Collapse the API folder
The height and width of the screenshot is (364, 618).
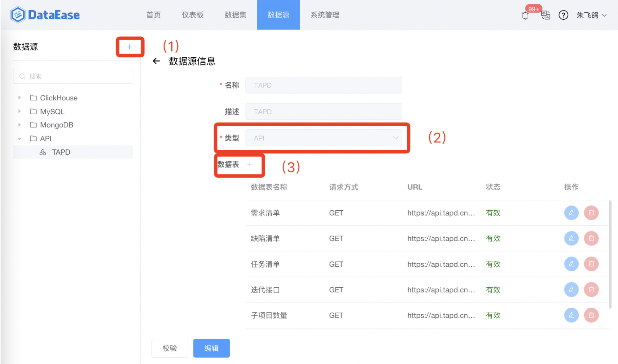pos(19,138)
